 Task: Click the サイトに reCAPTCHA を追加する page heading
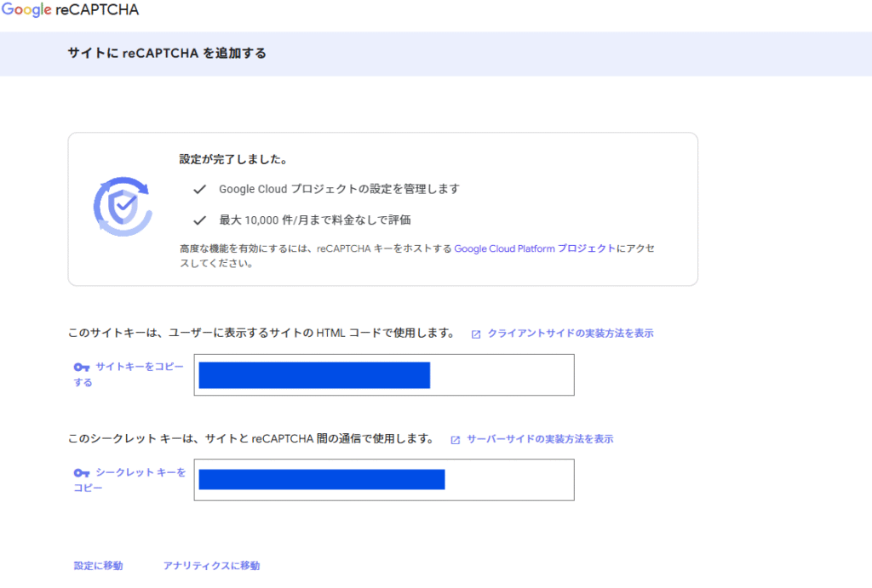click(167, 53)
